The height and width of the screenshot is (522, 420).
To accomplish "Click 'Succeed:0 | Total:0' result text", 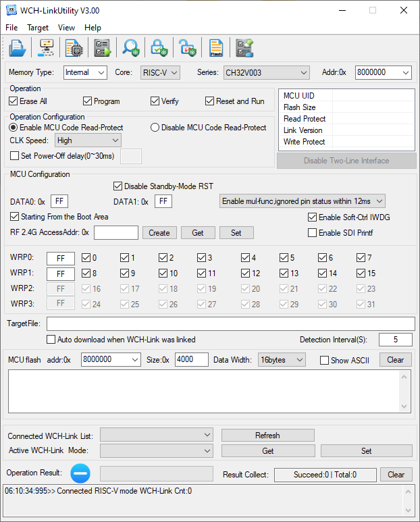I will click(x=325, y=475).
